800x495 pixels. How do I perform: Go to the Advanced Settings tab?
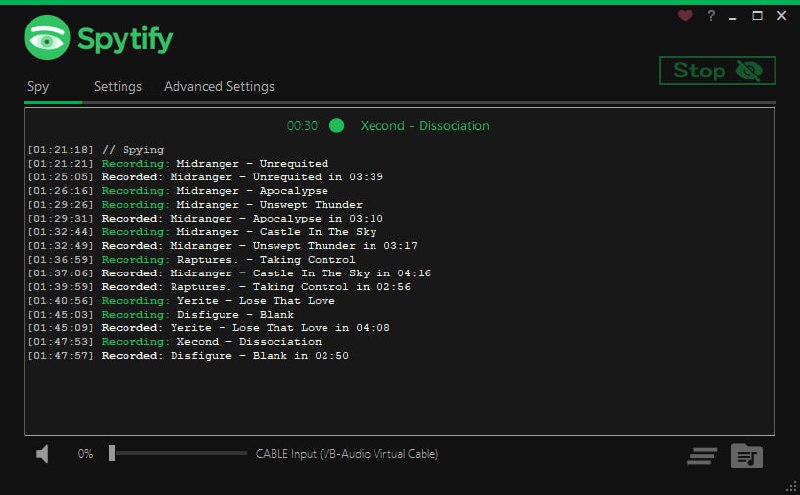click(219, 87)
